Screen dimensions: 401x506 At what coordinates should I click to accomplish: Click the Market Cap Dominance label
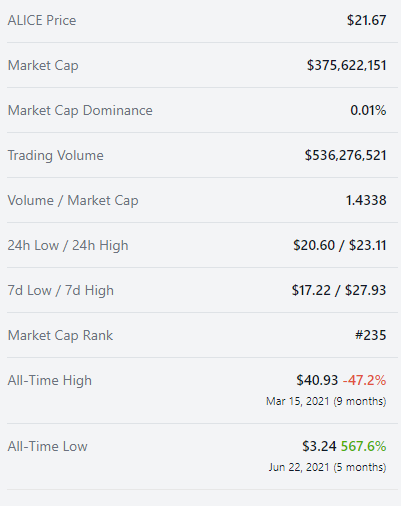click(x=80, y=111)
